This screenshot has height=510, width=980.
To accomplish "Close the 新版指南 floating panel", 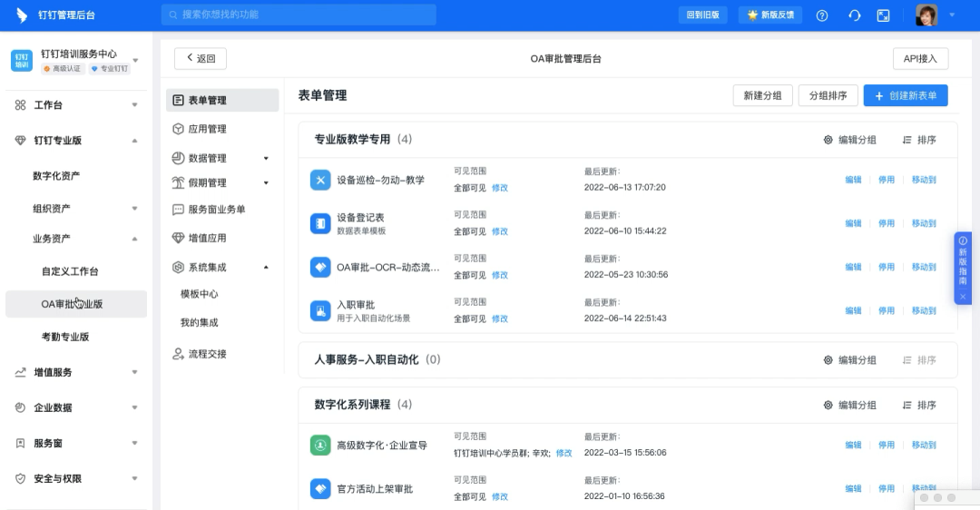I will pyautogui.click(x=963, y=297).
